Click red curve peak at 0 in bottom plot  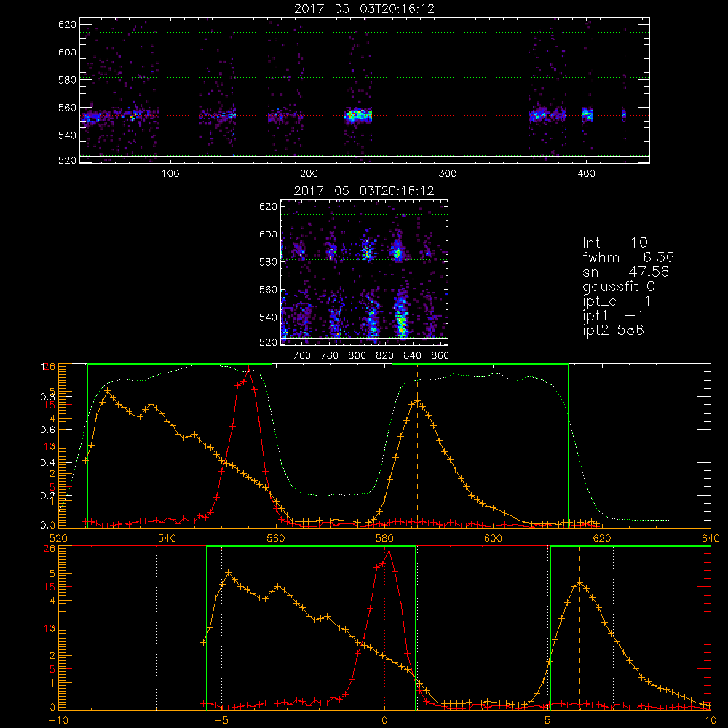coord(389,550)
